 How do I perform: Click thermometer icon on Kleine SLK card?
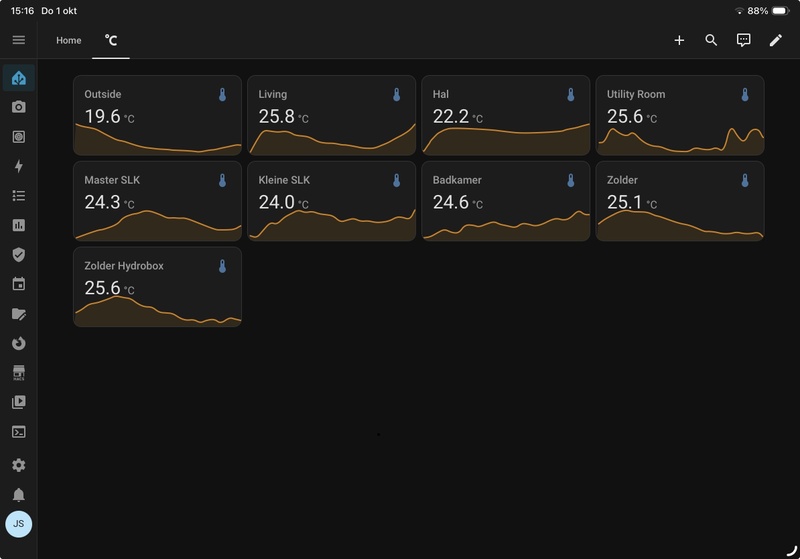[x=396, y=180]
